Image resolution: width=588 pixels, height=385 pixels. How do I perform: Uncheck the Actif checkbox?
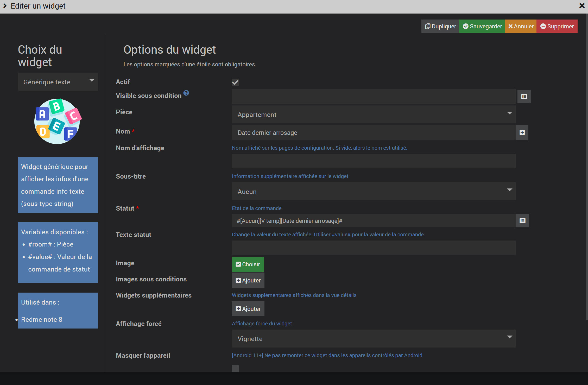pos(235,82)
